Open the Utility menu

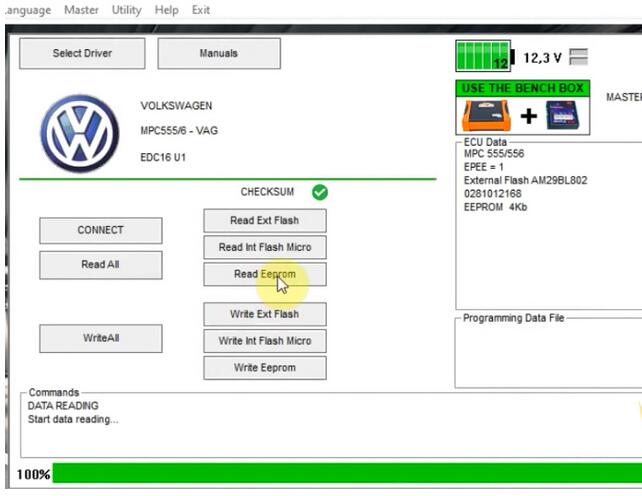click(x=127, y=10)
